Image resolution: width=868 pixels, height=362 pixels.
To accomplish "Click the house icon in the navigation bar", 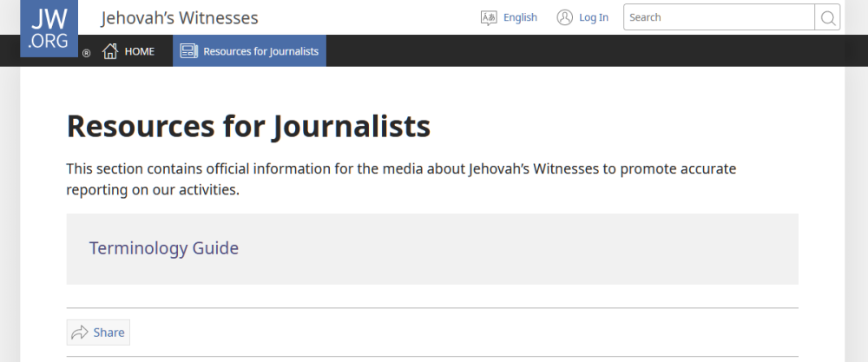I will (x=110, y=51).
